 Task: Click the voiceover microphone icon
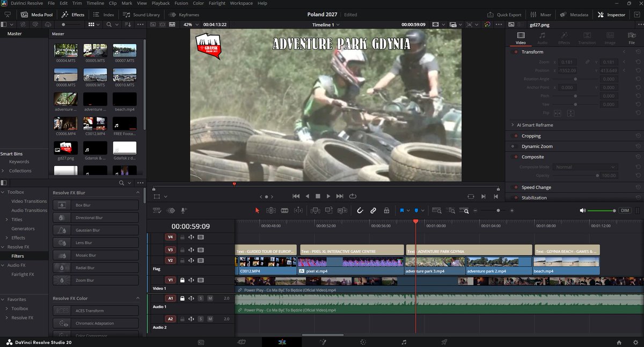pos(184,211)
